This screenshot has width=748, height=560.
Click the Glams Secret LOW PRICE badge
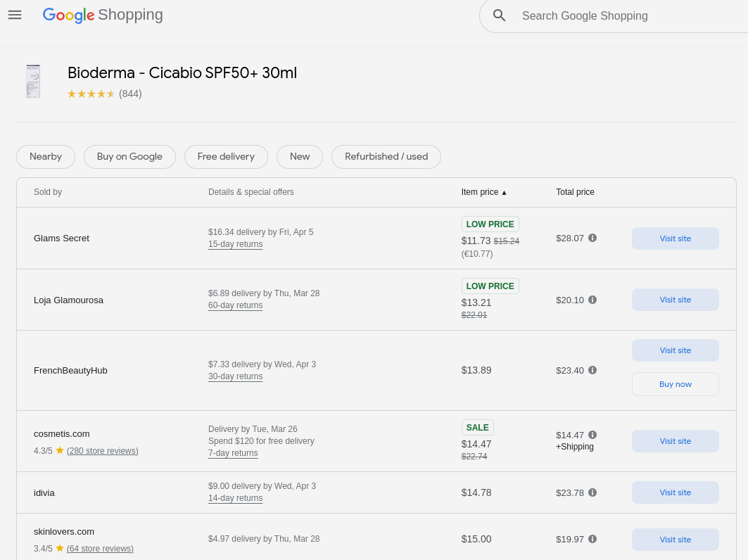[x=490, y=224]
